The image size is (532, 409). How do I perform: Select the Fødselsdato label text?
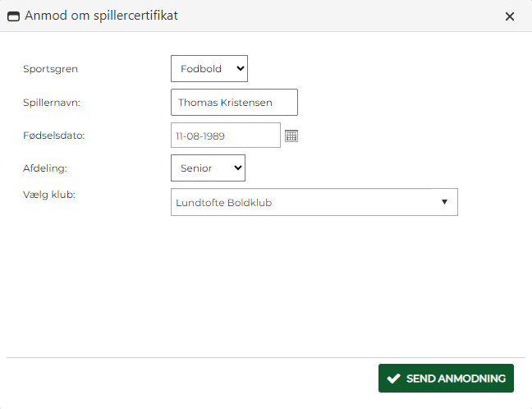tap(54, 135)
